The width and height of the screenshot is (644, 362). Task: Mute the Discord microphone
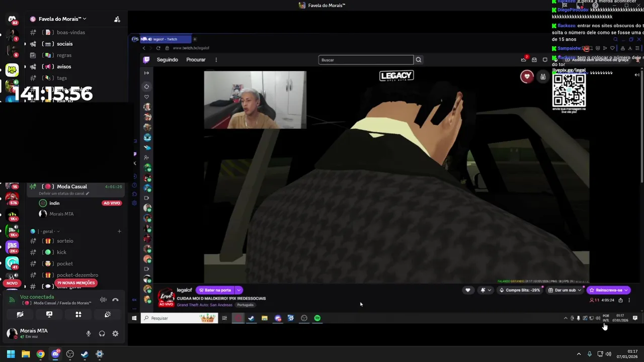coord(89,333)
